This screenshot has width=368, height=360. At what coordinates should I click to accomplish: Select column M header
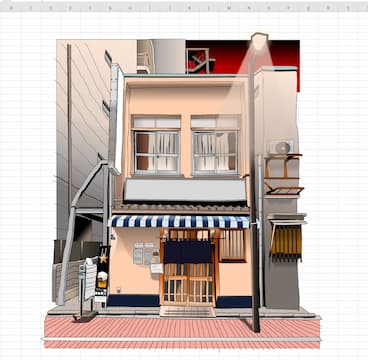[229, 7]
